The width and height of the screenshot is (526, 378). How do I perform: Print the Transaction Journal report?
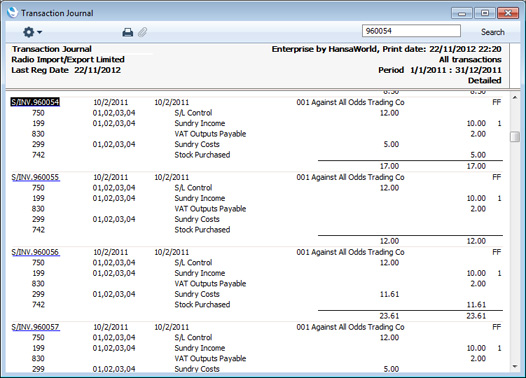(x=127, y=32)
